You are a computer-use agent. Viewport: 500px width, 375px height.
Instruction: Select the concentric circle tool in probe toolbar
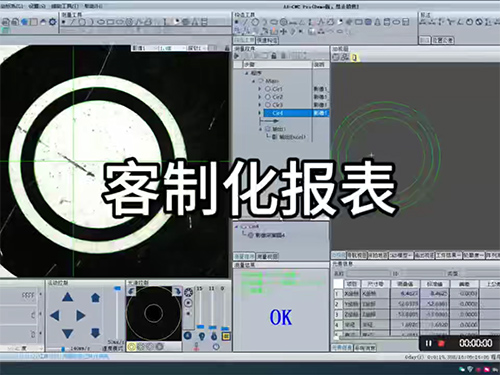point(283,22)
